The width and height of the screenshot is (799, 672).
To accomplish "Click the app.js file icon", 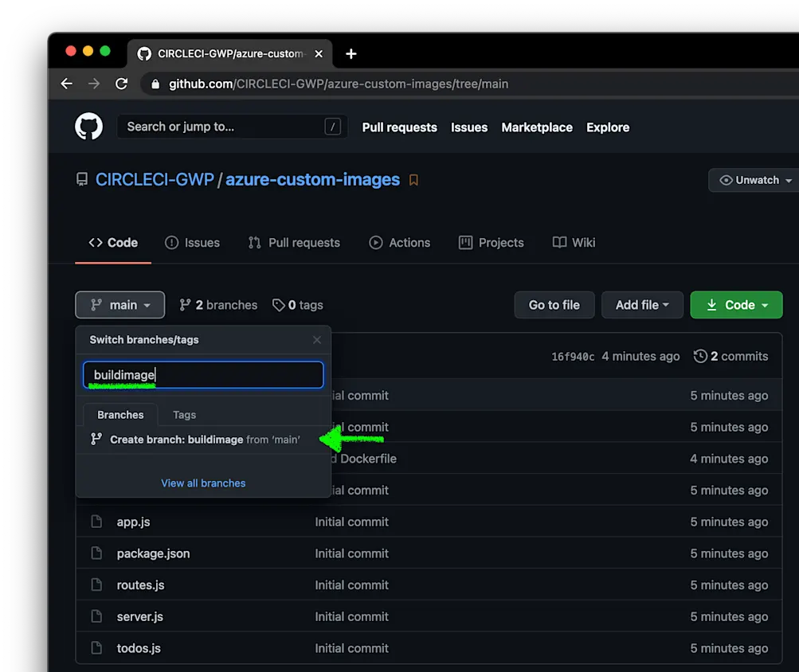I will point(96,522).
